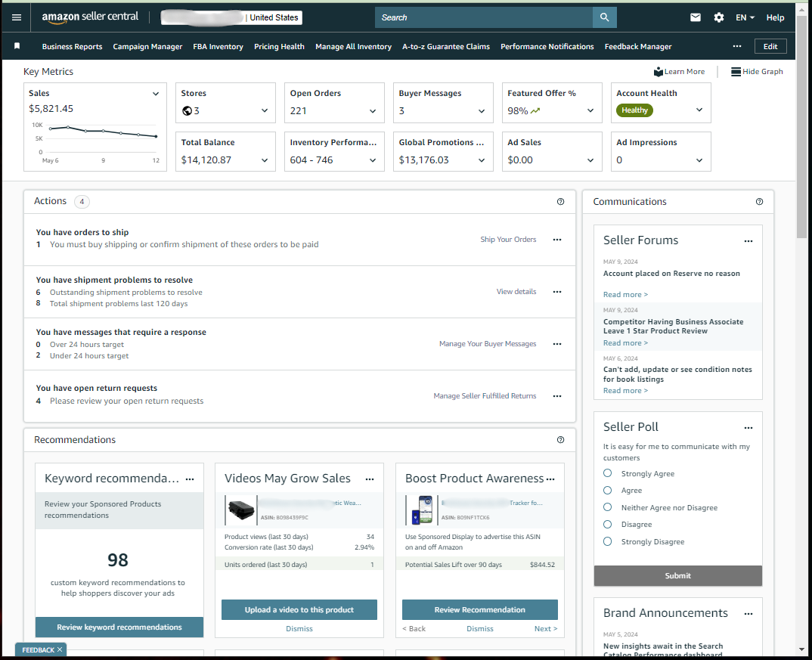Open options for shipment problems row
The height and width of the screenshot is (660, 812).
[557, 292]
